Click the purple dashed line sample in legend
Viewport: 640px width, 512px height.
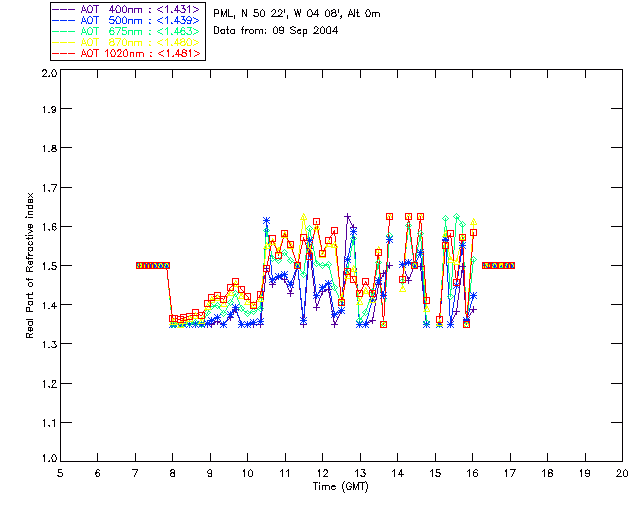pyautogui.click(x=64, y=9)
